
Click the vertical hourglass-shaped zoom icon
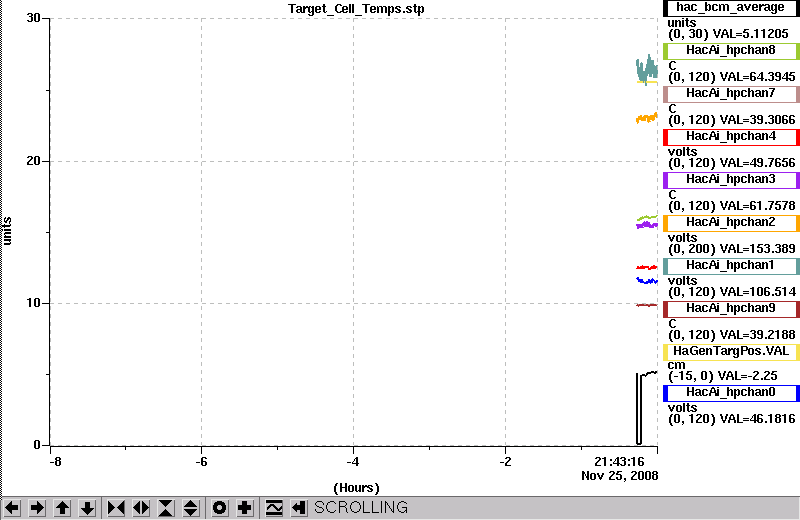click(x=166, y=508)
